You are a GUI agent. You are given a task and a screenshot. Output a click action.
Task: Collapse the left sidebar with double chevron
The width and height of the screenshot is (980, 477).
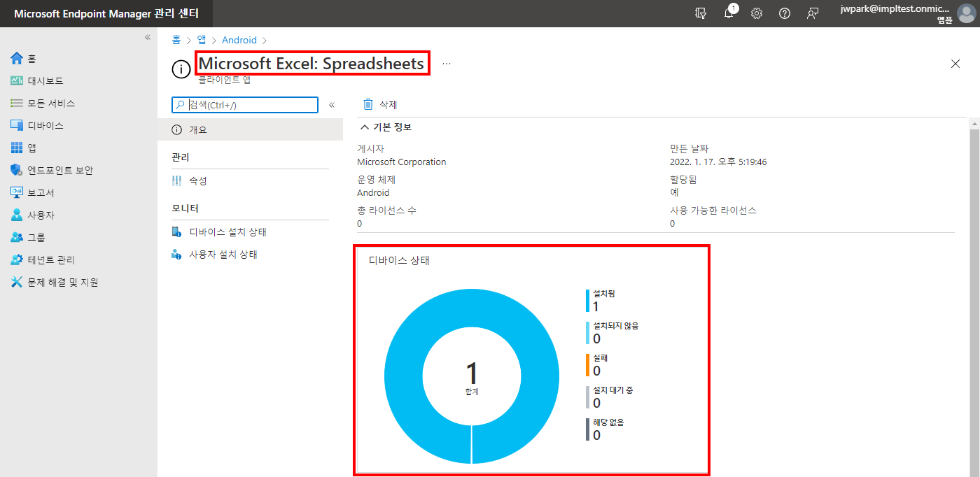148,37
